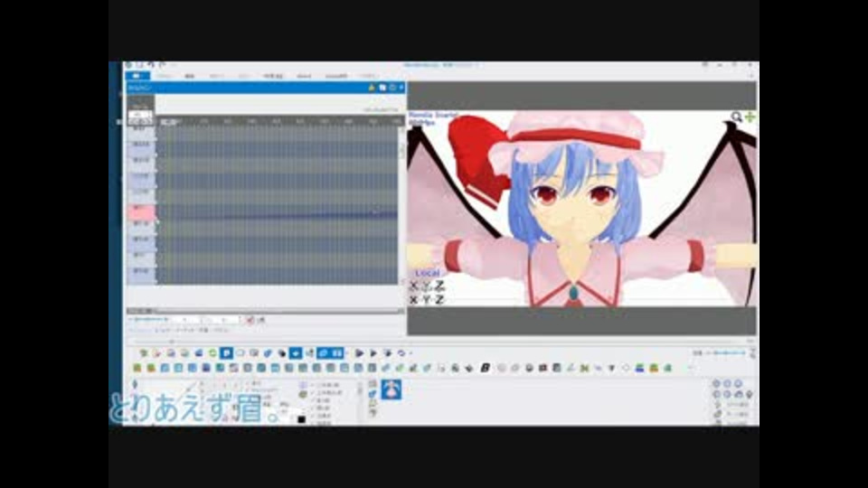Click the X axis in lower XYZ row

coord(413,300)
